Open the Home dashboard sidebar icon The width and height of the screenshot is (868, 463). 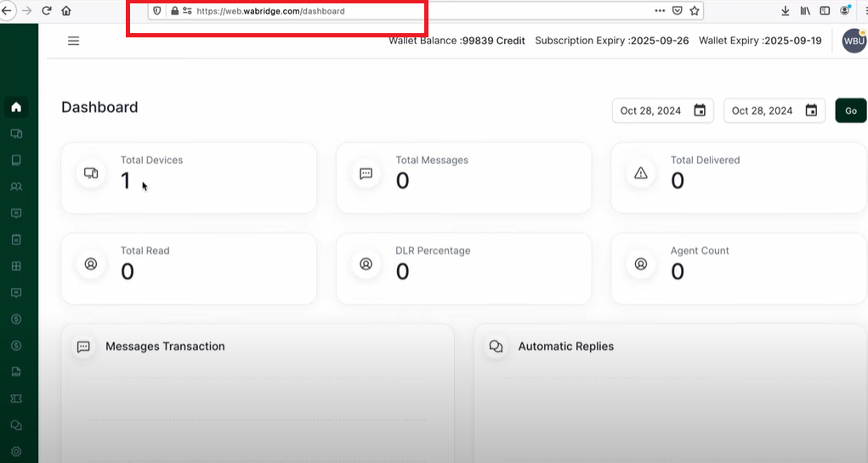[16, 107]
